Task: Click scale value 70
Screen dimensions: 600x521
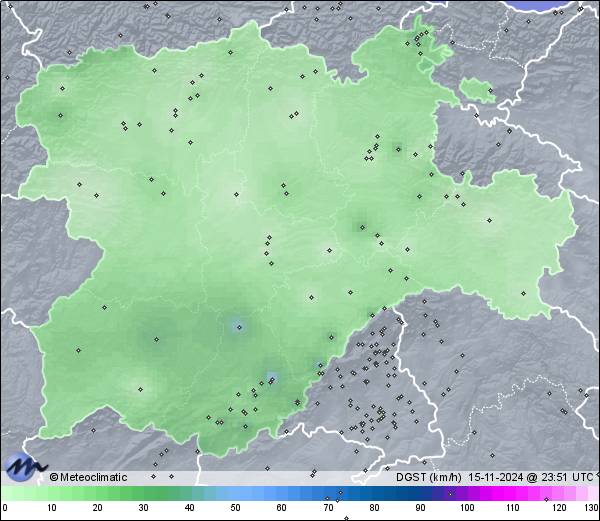Action: pyautogui.click(x=328, y=508)
